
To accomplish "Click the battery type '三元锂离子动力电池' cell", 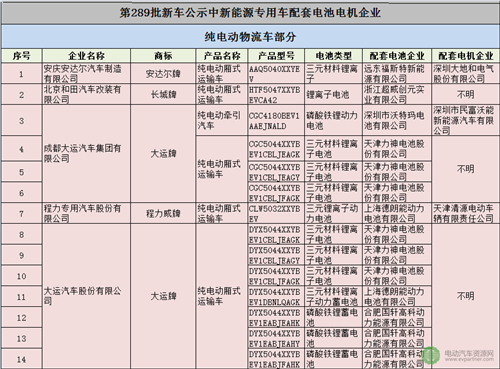I will coord(333,213).
